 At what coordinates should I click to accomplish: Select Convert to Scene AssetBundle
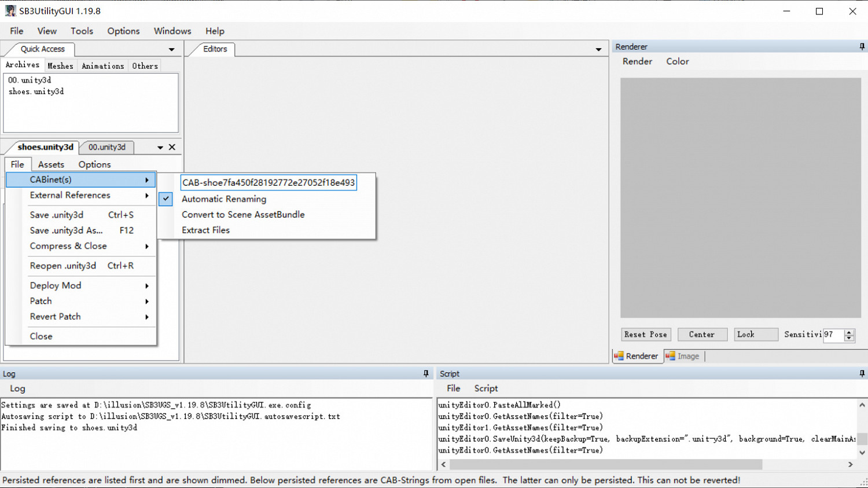coord(243,214)
